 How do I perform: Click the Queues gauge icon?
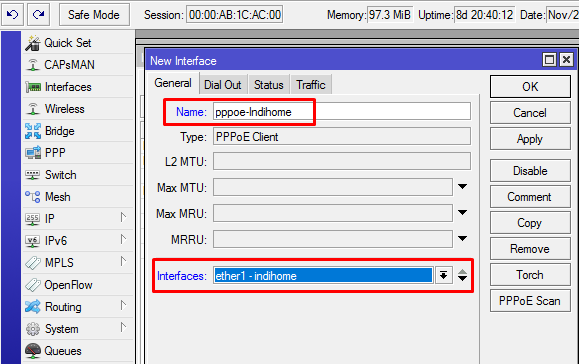point(33,351)
